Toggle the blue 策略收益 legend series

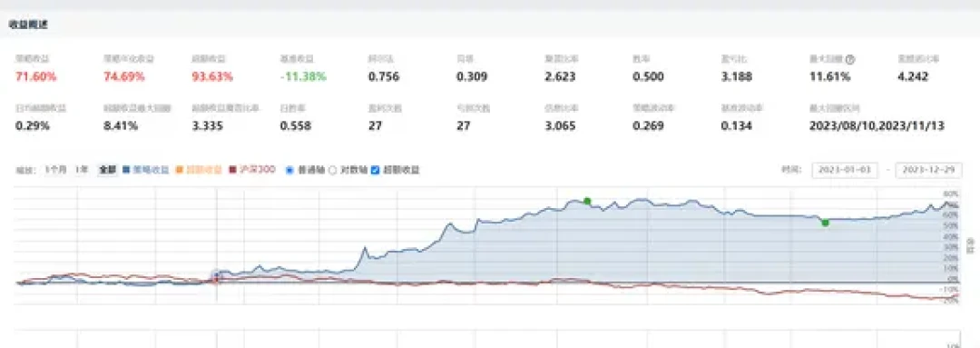[x=146, y=169]
